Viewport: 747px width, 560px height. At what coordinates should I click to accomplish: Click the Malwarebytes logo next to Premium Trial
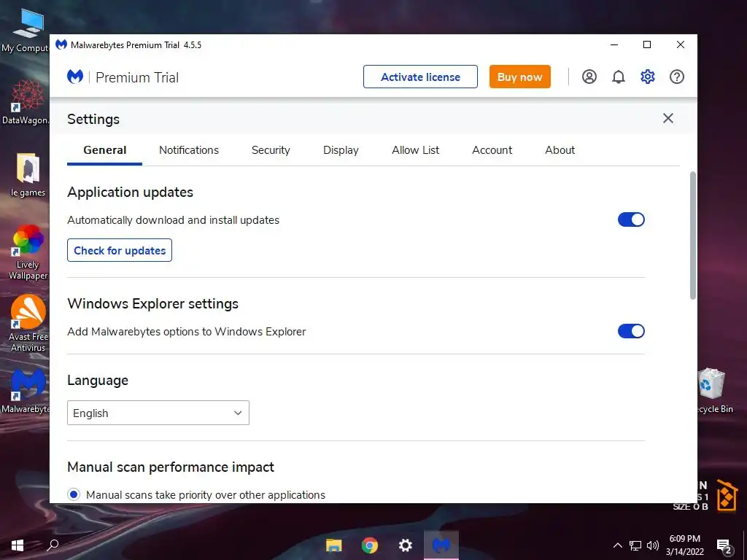click(x=75, y=77)
